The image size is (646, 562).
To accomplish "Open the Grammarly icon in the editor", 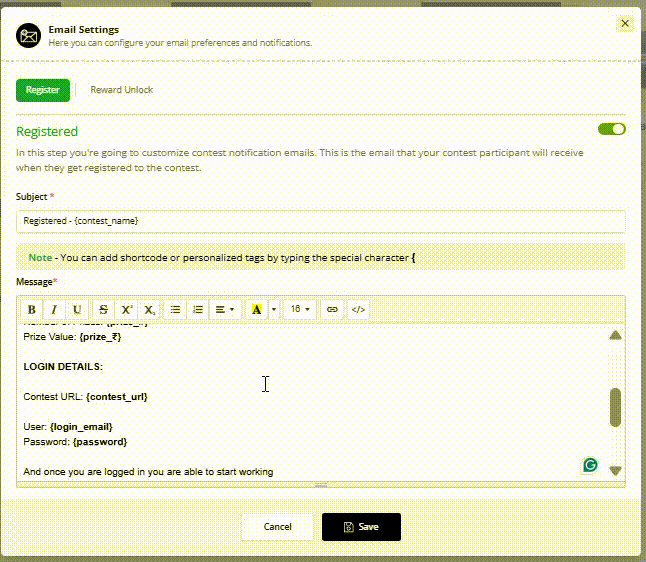I will click(x=590, y=465).
